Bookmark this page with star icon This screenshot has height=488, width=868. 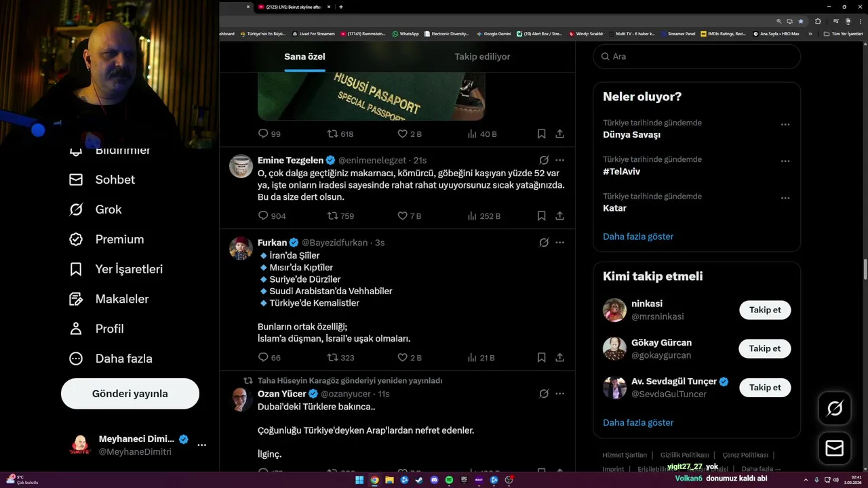pyautogui.click(x=801, y=21)
